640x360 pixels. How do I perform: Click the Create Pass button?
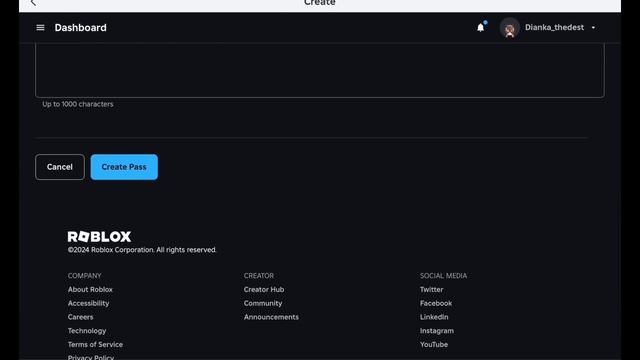(x=124, y=167)
